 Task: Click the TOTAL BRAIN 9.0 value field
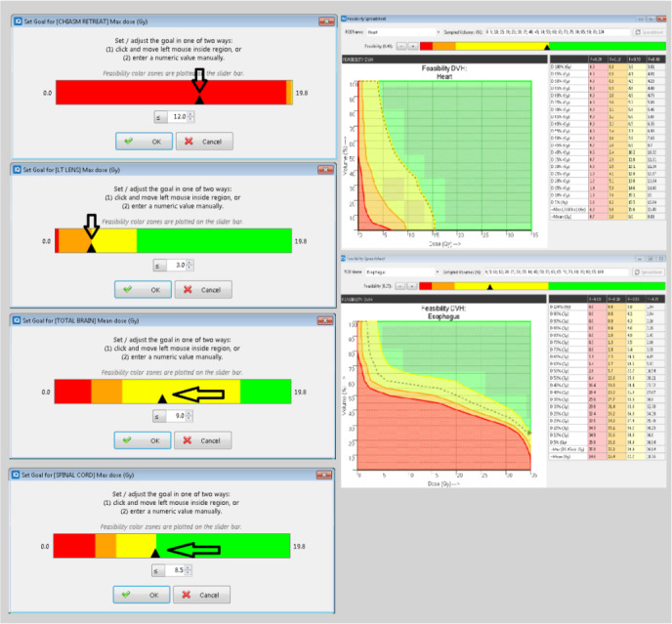coord(176,416)
